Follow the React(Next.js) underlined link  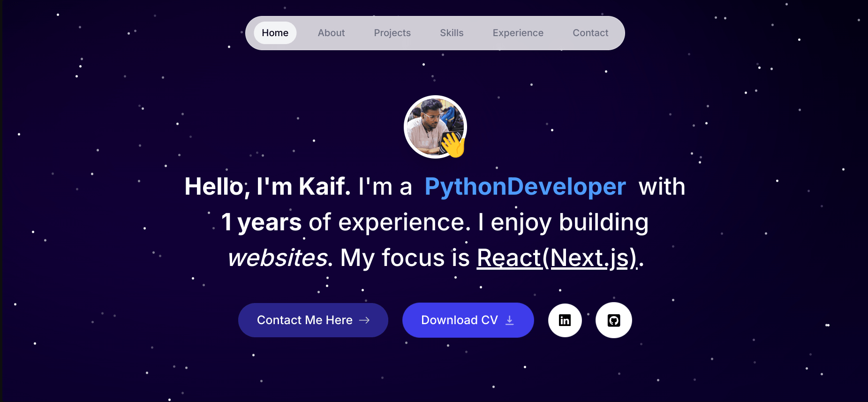[557, 258]
